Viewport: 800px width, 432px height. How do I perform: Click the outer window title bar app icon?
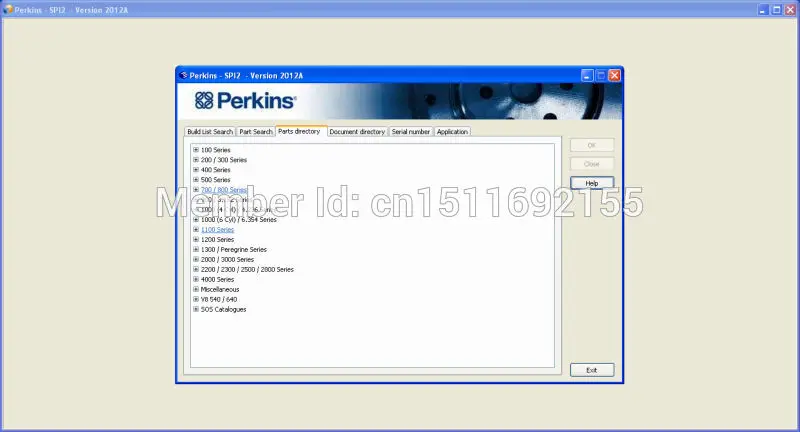[x=8, y=10]
